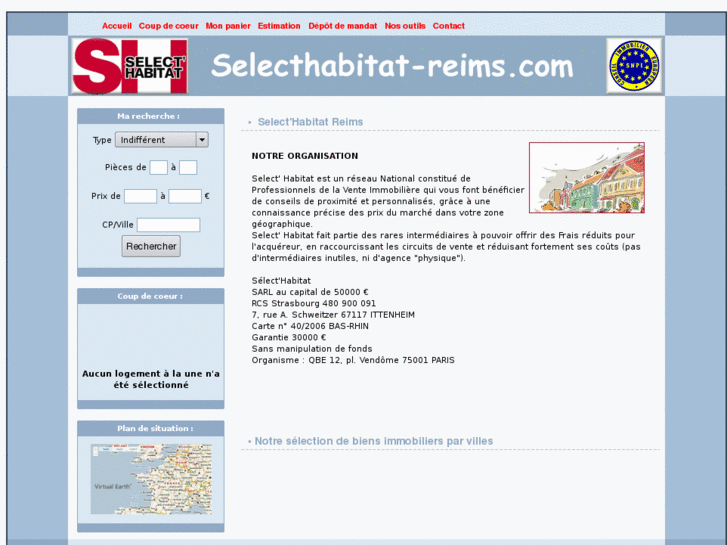The width and height of the screenshot is (727, 545).
Task: Click the 'NOTRE ORGANISATION' heading text
Action: click(305, 156)
